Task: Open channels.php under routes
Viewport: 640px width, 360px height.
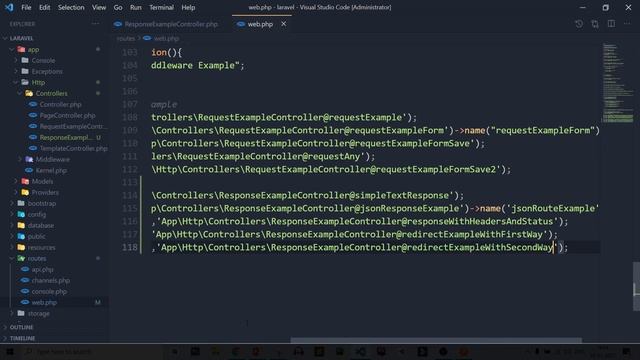Action: pos(51,280)
